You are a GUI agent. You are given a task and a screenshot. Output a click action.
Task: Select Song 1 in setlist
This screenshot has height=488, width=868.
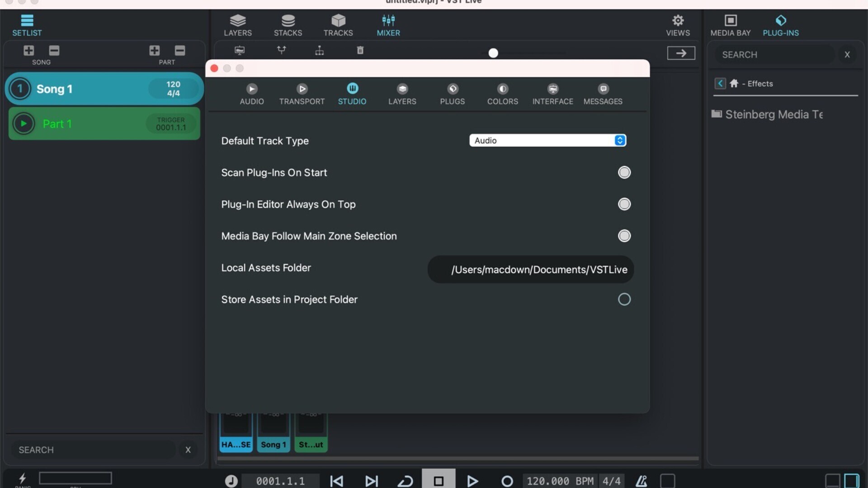(x=104, y=89)
